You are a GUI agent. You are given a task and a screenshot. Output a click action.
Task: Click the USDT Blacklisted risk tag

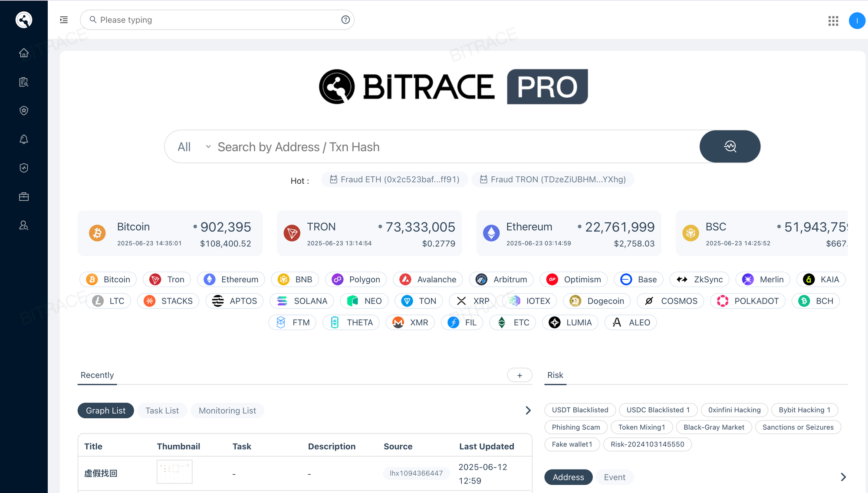pos(580,410)
